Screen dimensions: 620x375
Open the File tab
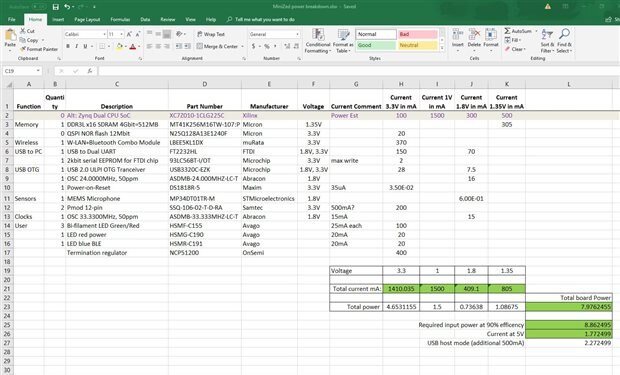point(12,19)
